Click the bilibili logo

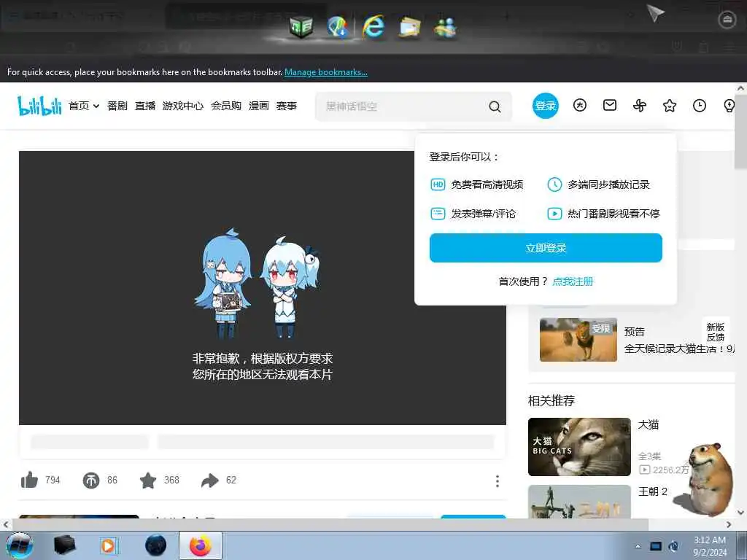point(39,105)
